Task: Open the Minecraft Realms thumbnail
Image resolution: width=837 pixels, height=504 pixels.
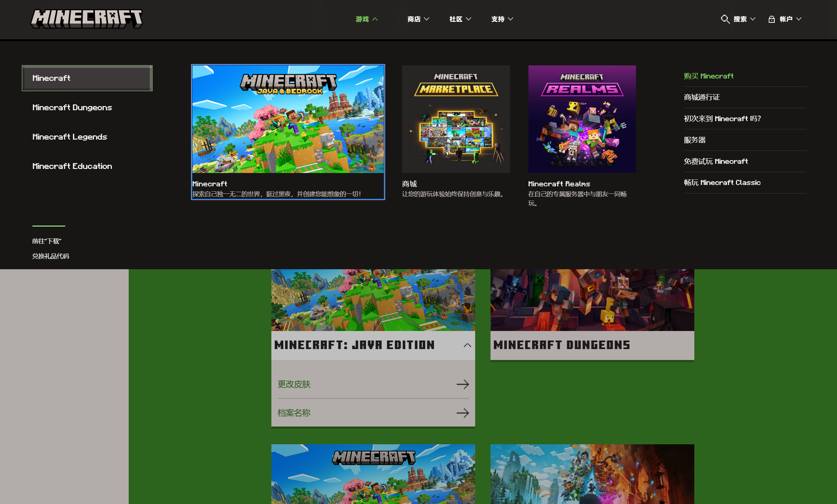Action: click(582, 119)
